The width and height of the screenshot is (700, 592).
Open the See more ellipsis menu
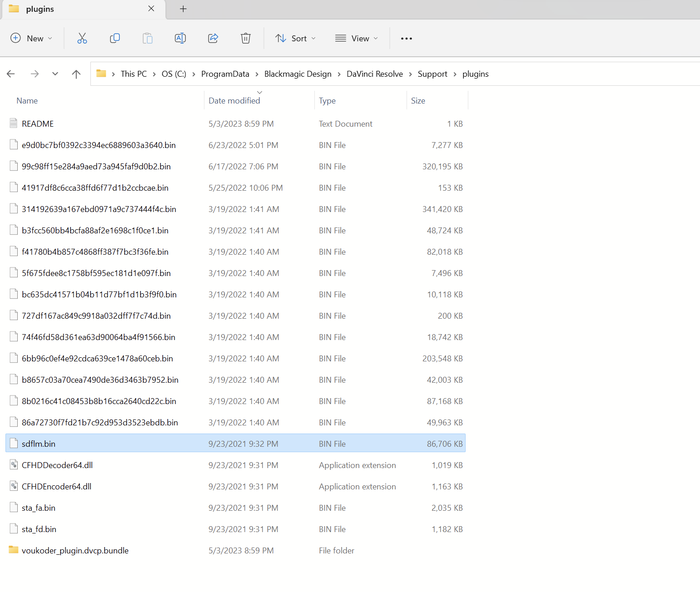[x=407, y=39]
